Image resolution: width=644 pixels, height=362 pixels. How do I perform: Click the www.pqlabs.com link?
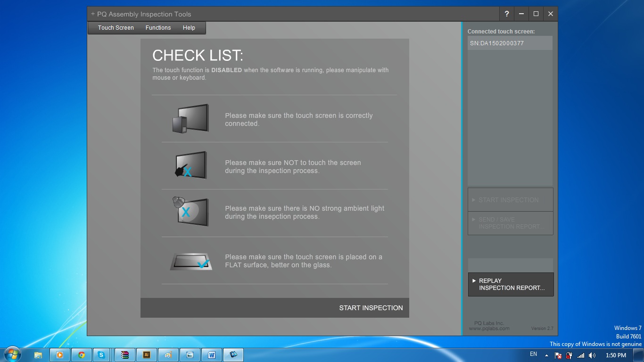coord(489,329)
